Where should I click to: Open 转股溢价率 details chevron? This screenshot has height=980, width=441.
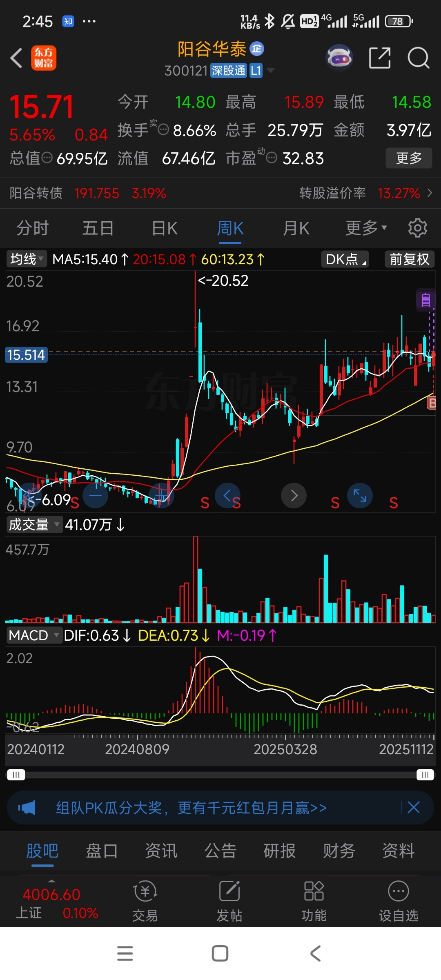[x=430, y=193]
